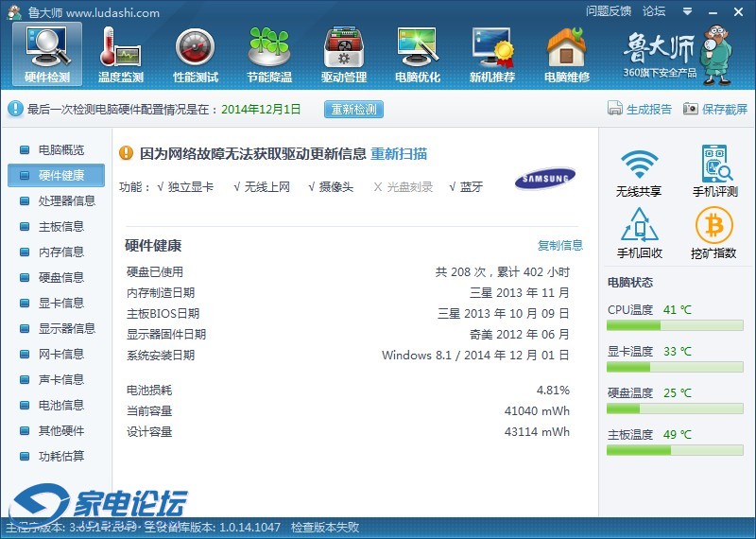The width and height of the screenshot is (756, 539).
Task: Switch to 电脑概览 sidebar item
Action: (60, 149)
